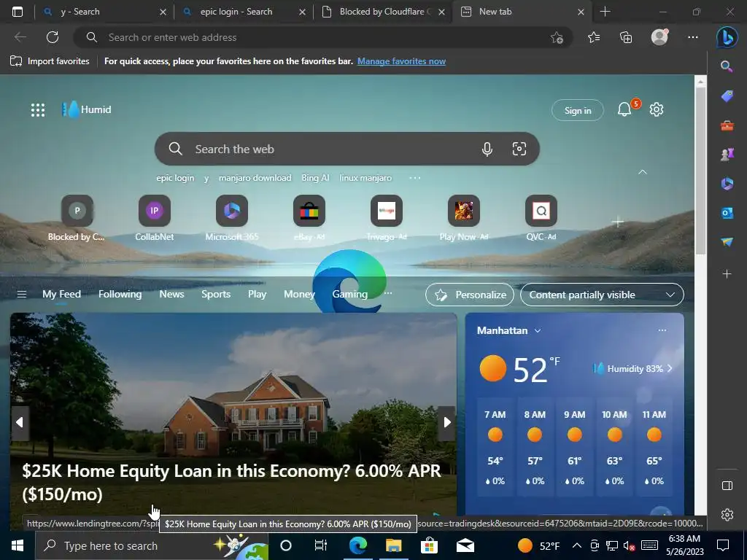Open the app launcher grid icon

tap(38, 110)
